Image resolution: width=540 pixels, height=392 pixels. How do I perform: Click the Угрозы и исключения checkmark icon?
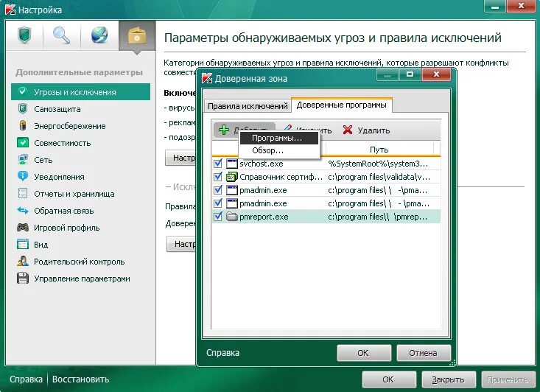pos(23,91)
